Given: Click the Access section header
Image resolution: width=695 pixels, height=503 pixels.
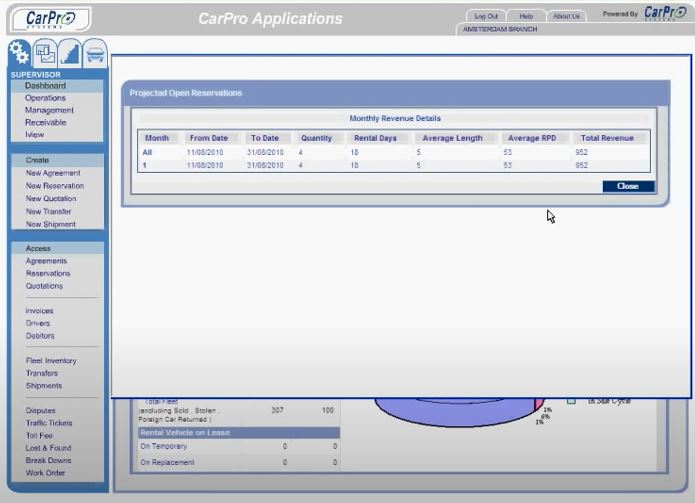Looking at the screenshot, I should click(x=58, y=248).
